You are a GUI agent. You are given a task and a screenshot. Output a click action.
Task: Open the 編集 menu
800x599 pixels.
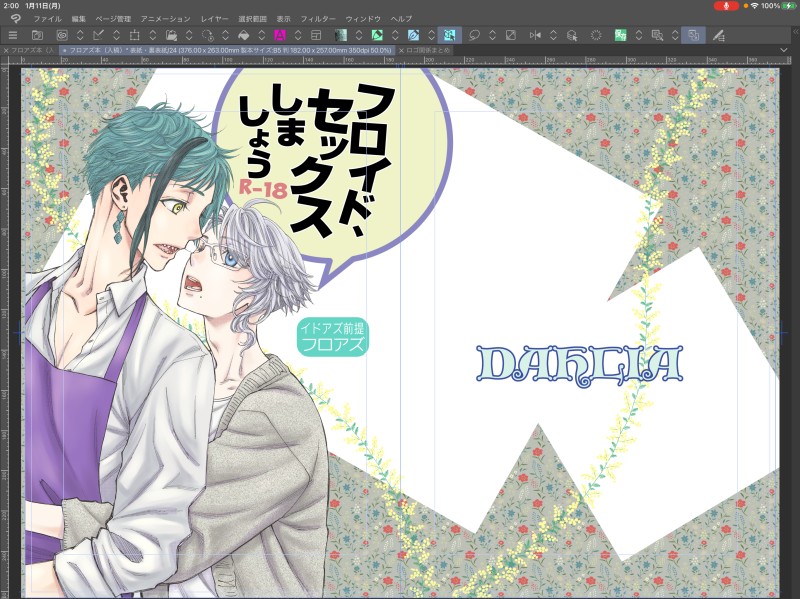[x=79, y=19]
